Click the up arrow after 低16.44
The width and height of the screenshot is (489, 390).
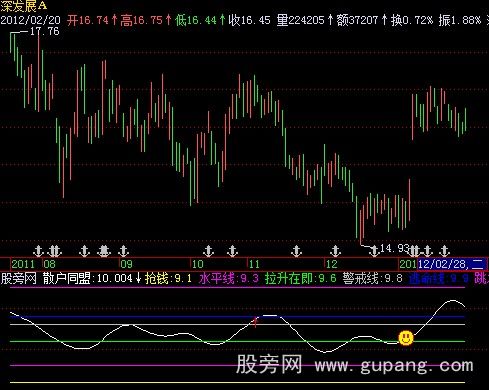pos(222,20)
